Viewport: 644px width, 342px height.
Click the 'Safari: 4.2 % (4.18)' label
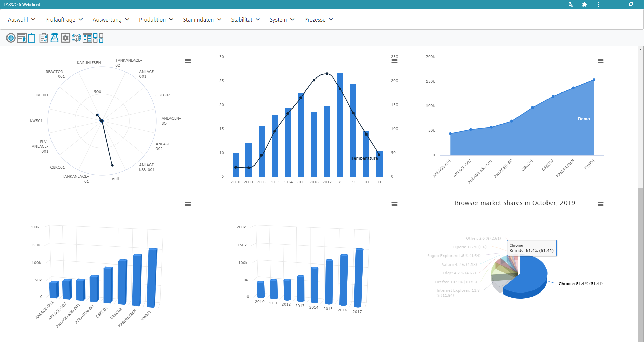[x=459, y=265]
